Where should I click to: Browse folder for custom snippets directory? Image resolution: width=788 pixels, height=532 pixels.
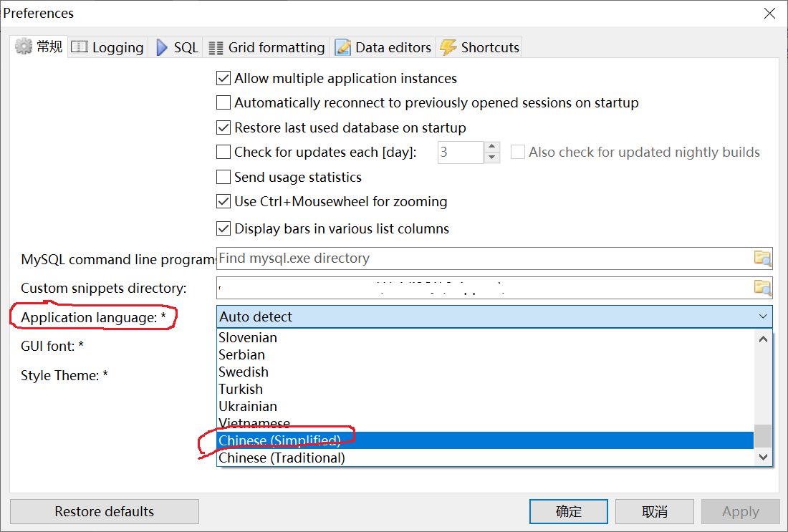tap(762, 288)
